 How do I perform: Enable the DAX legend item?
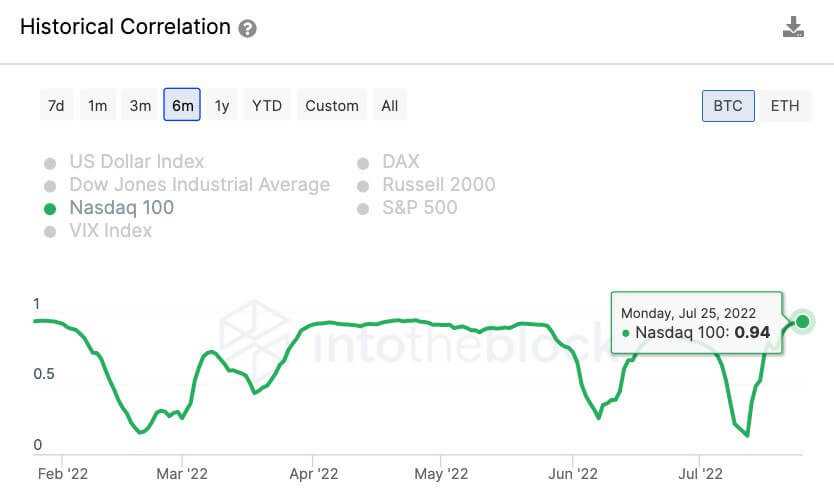coord(400,161)
